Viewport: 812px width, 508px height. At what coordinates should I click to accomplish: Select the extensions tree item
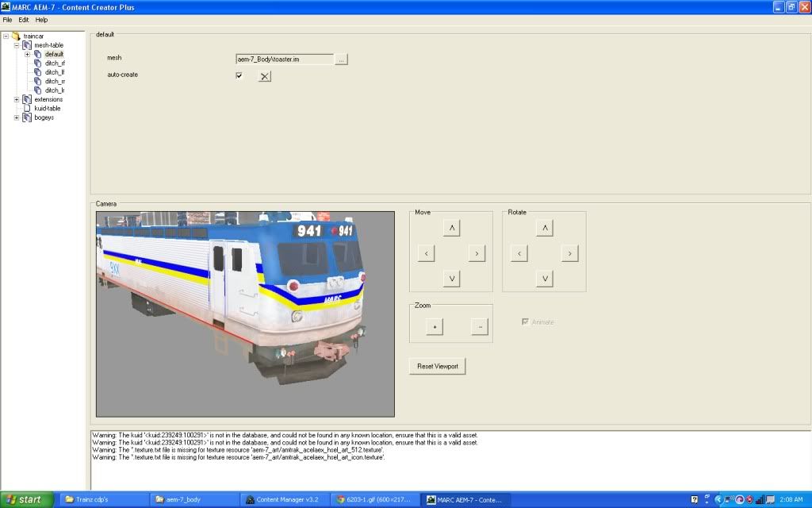point(48,99)
